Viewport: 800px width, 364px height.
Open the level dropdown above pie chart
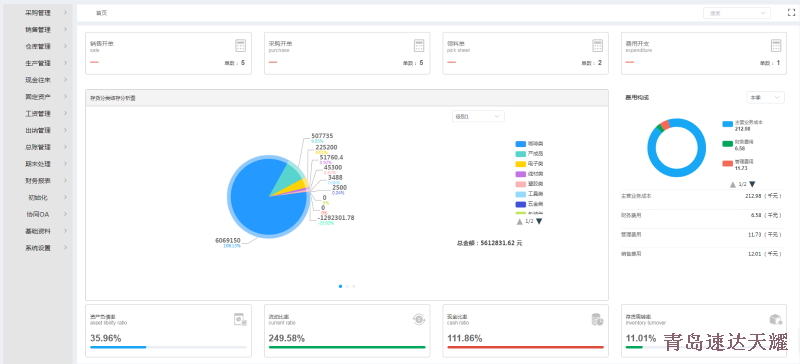478,116
